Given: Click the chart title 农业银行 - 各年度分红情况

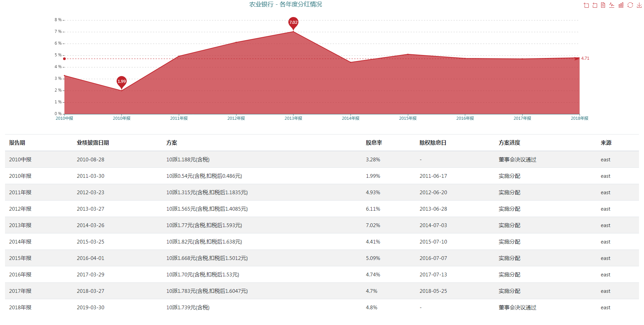Looking at the screenshot, I should pos(286,4).
